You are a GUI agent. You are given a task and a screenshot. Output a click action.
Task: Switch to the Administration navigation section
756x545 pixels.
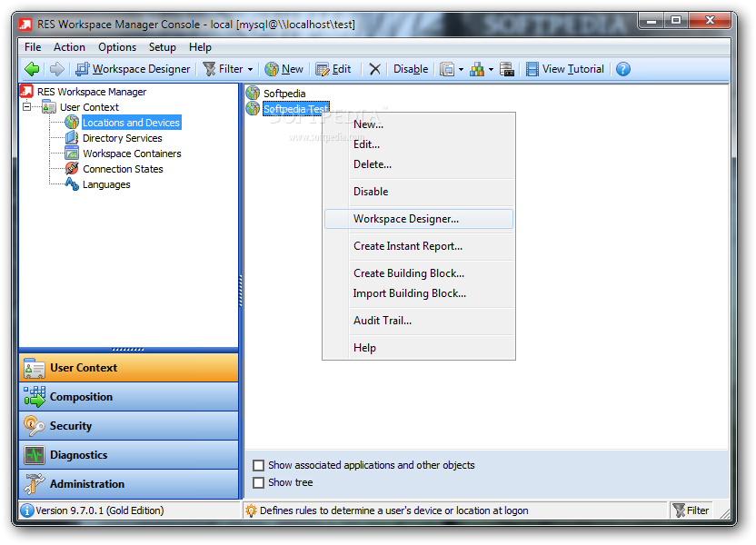pyautogui.click(x=129, y=484)
